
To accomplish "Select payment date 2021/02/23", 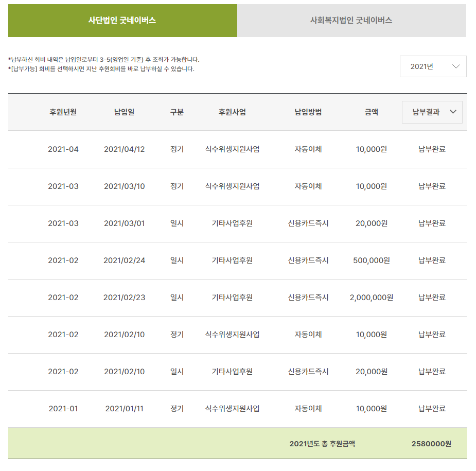I will coord(124,298).
